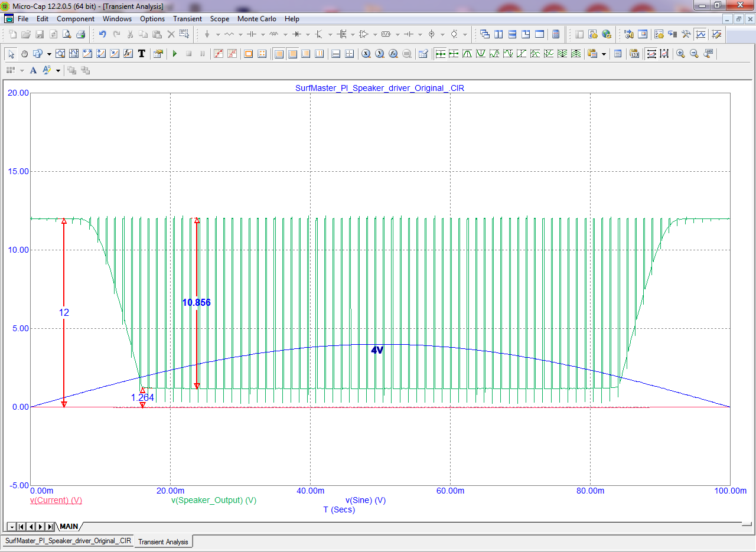Image resolution: width=756 pixels, height=552 pixels.
Task: Click the Pause analysis icon
Action: tap(202, 54)
